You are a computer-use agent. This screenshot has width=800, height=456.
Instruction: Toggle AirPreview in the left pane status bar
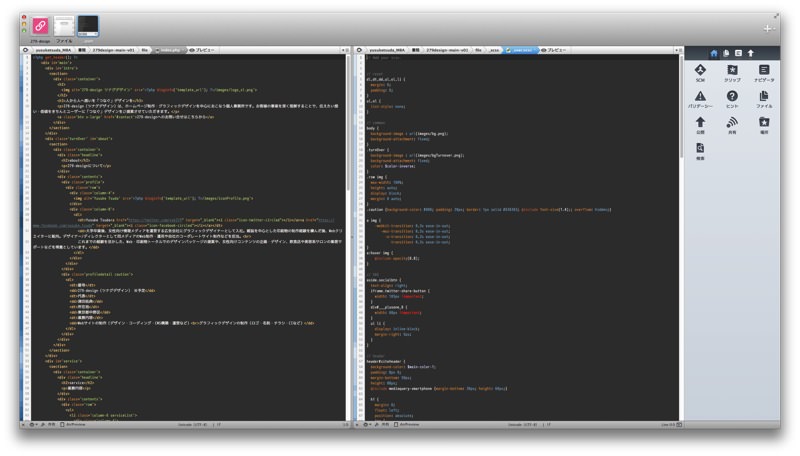73,424
